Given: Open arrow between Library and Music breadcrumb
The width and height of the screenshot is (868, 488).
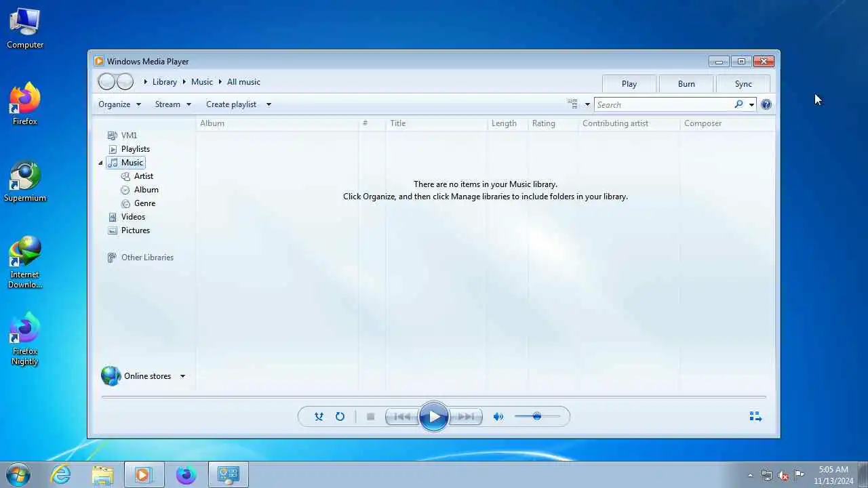Looking at the screenshot, I should (x=183, y=82).
